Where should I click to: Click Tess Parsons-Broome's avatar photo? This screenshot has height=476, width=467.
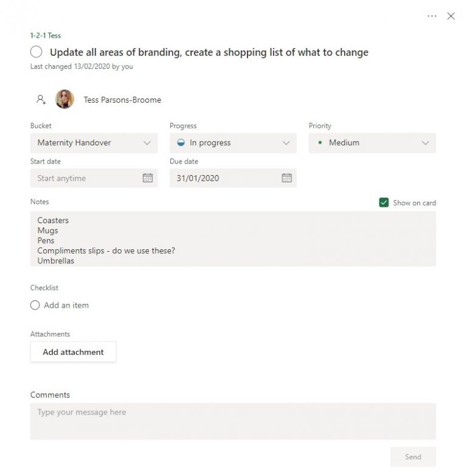64,99
